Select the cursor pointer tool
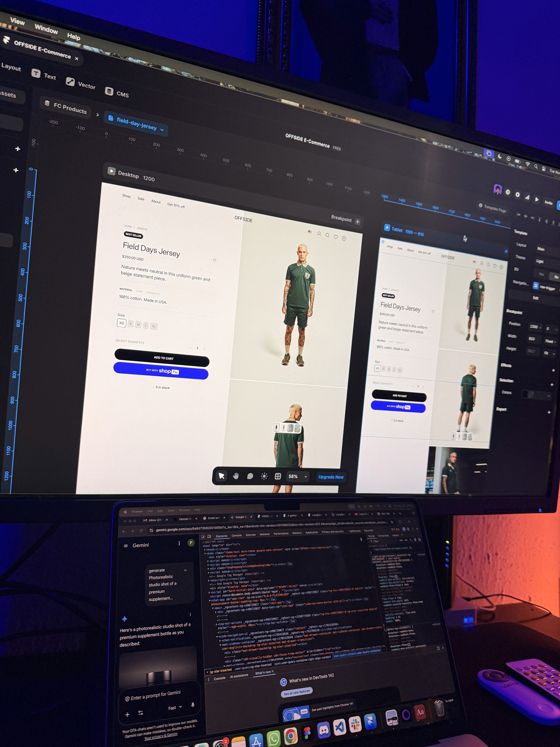 (x=221, y=476)
